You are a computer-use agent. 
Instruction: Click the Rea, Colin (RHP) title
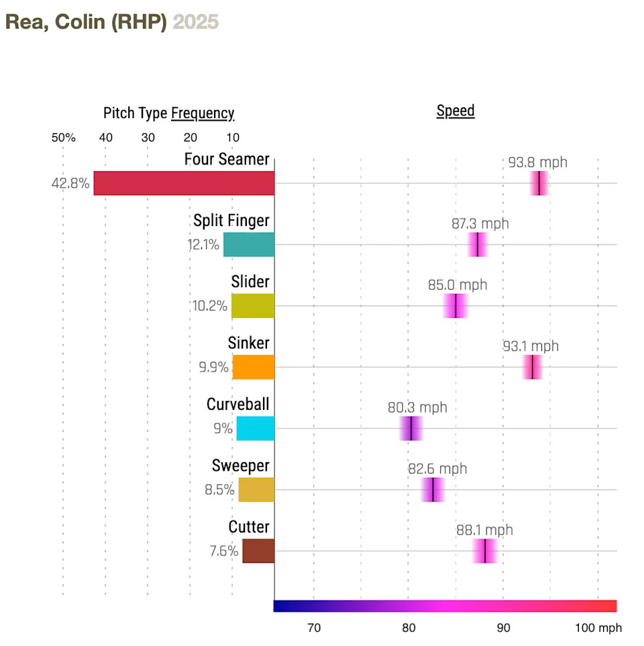pyautogui.click(x=86, y=21)
